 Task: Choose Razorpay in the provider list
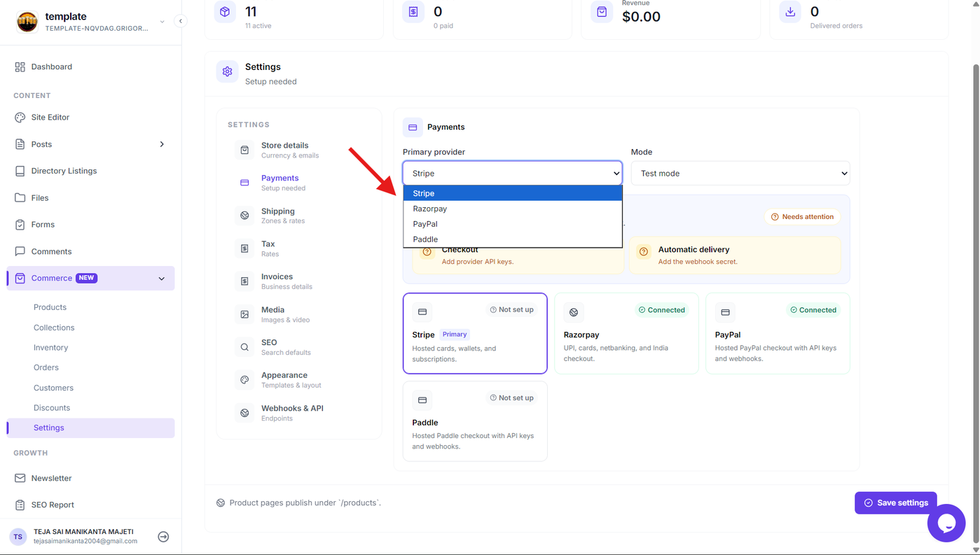click(513, 209)
